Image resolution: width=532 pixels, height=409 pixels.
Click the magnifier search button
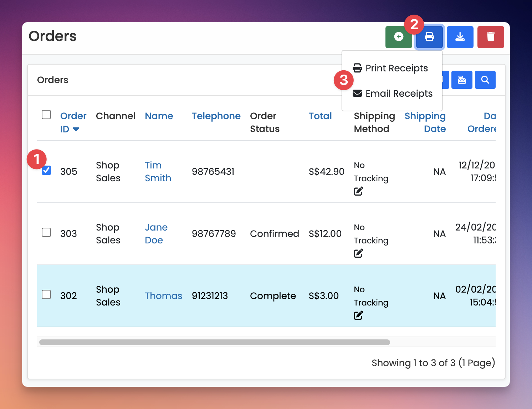pyautogui.click(x=485, y=80)
